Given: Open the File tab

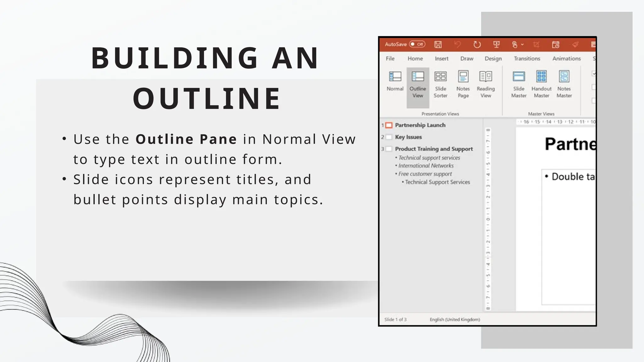Looking at the screenshot, I should tap(390, 58).
